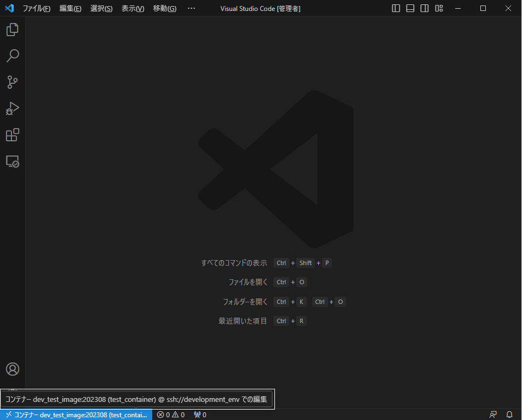Screen dimensions: 522x420
Task: Click the Accounts icon in the activity bar
Action: pyautogui.click(x=12, y=369)
